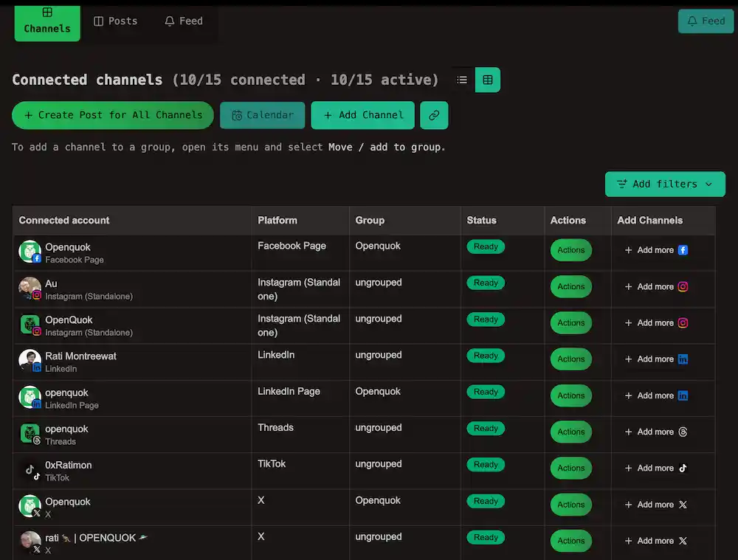The width and height of the screenshot is (738, 560).
Task: Add more Instagram in Au row
Action: coord(656,286)
